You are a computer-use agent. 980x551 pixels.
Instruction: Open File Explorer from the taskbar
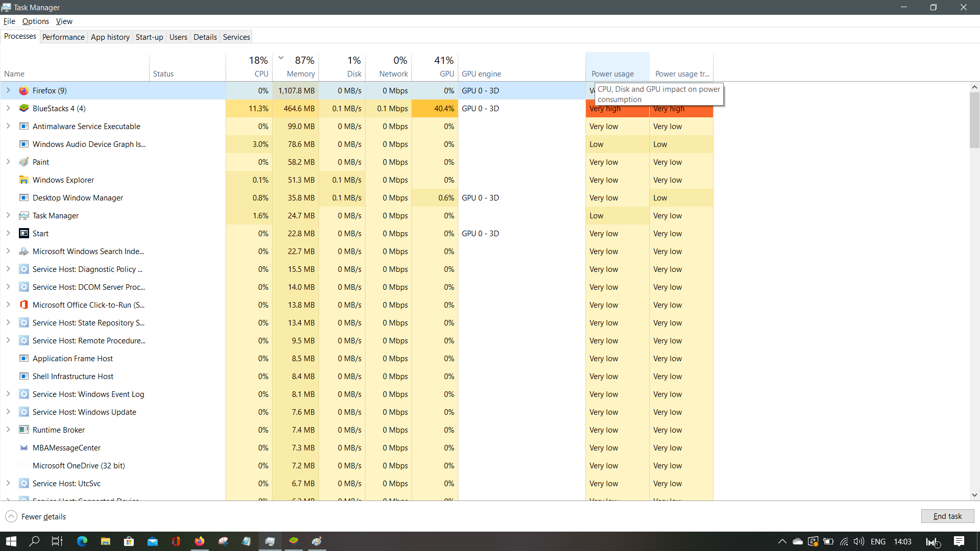click(105, 541)
